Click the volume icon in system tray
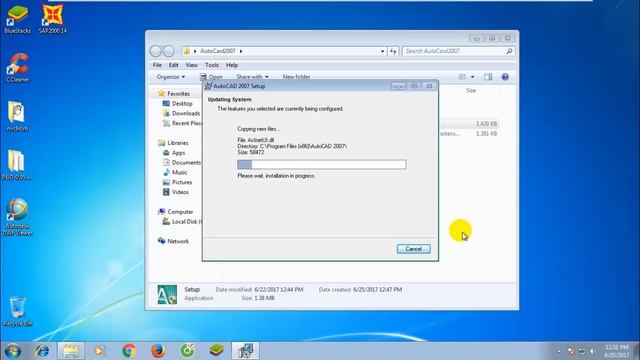 (592, 351)
